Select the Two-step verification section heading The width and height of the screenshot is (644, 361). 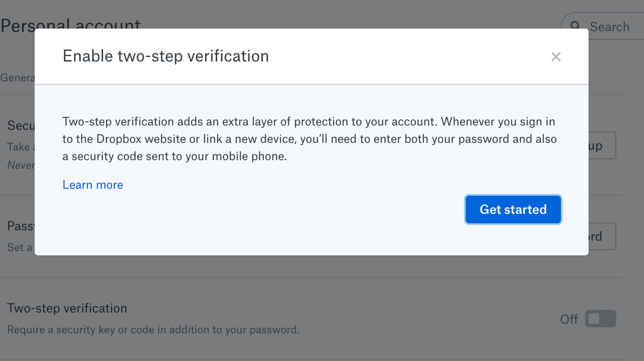pyautogui.click(x=67, y=308)
